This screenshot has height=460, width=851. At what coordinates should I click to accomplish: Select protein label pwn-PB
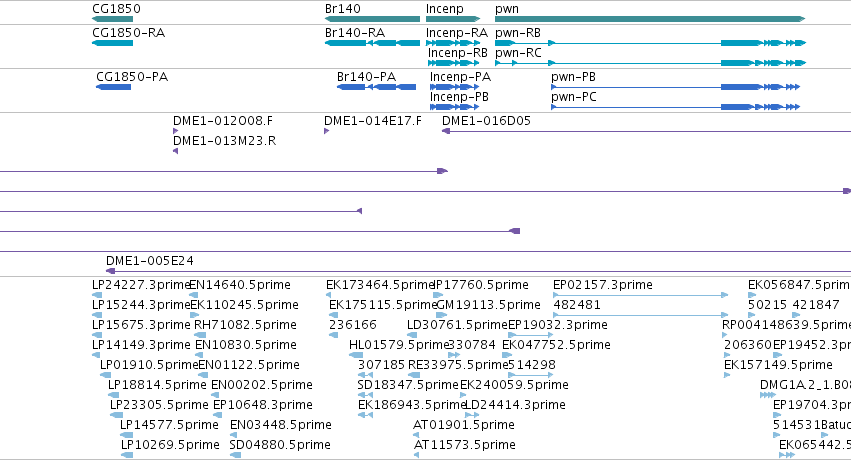(573, 76)
